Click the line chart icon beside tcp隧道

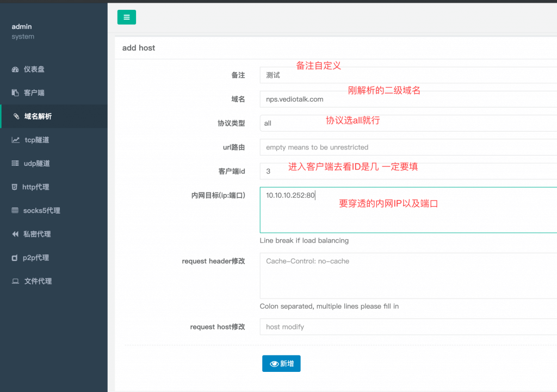(15, 140)
